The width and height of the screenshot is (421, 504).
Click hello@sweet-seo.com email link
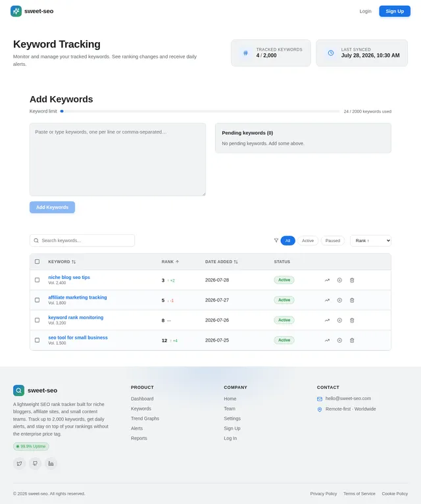click(x=348, y=399)
